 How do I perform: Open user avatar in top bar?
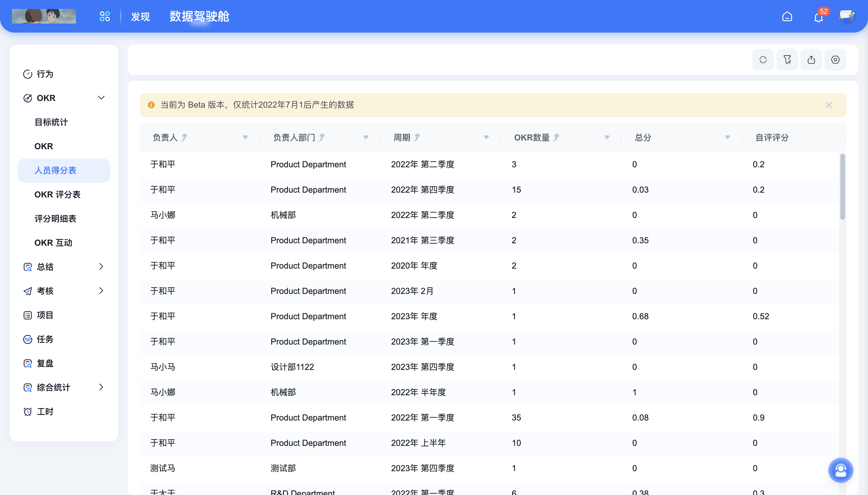coord(847,16)
